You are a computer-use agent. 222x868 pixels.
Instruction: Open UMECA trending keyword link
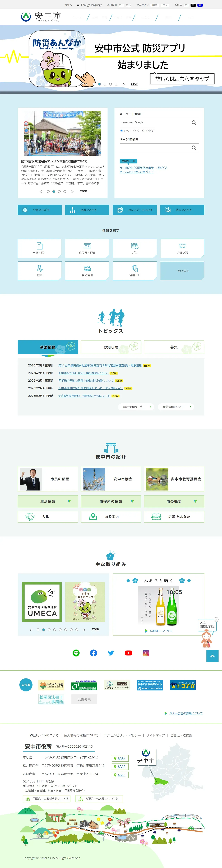[162, 168]
